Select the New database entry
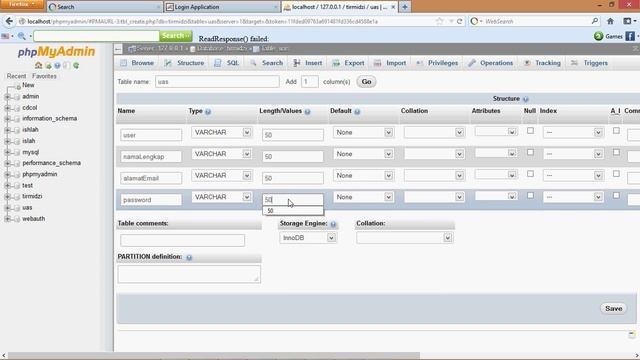This screenshot has height=360, width=640. [x=28, y=85]
